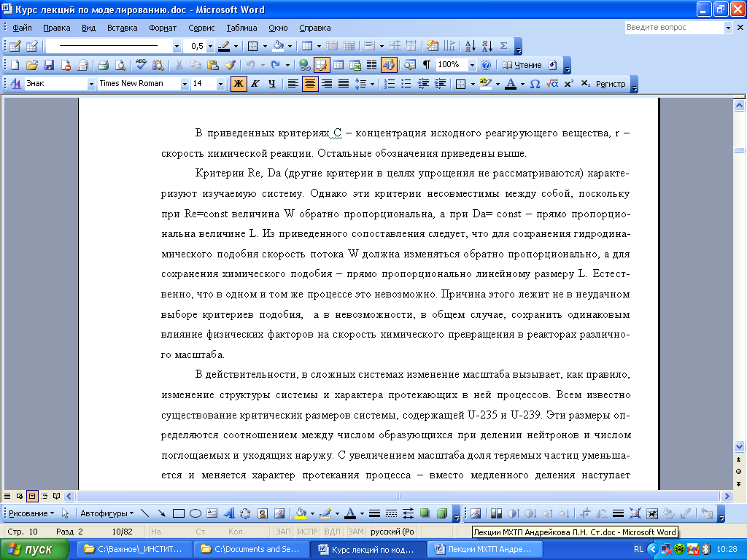Open line spacing dropdown arrow

[373, 84]
